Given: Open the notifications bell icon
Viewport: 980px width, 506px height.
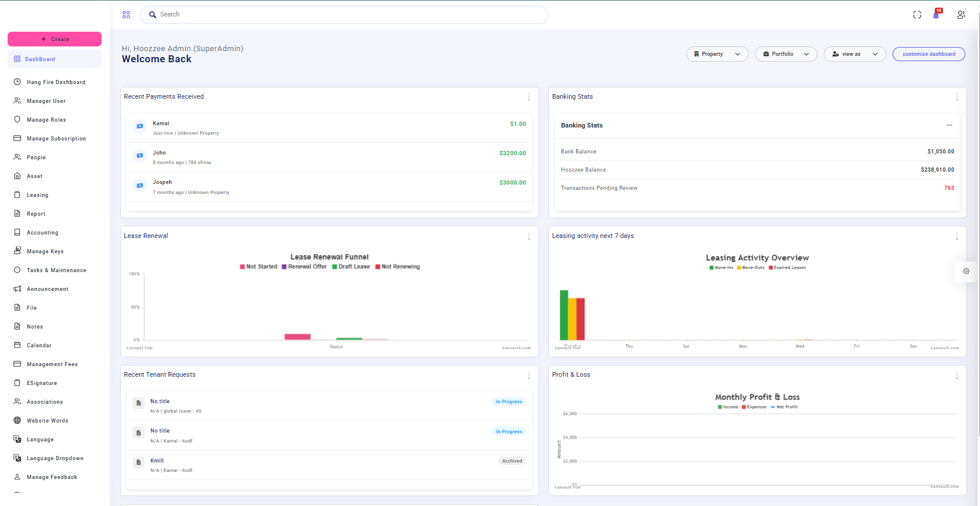Looking at the screenshot, I should click(936, 15).
